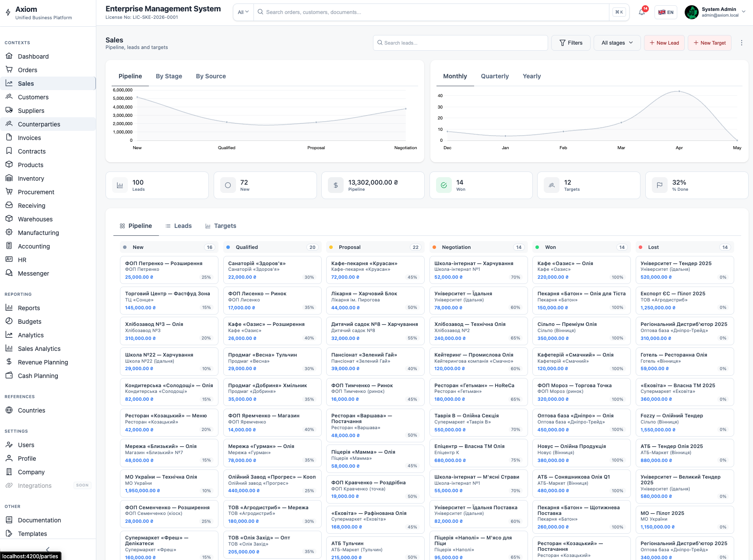
Task: Click the Search leads input field
Action: pyautogui.click(x=461, y=43)
